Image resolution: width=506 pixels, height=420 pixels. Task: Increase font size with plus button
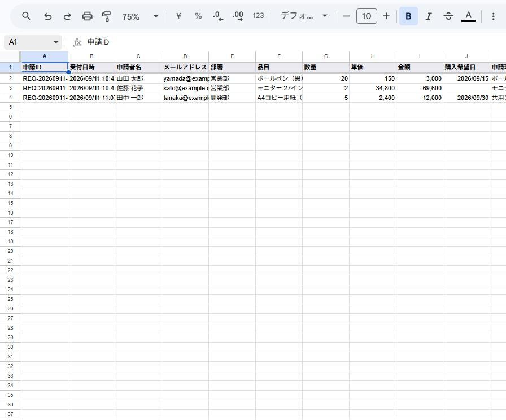(386, 16)
